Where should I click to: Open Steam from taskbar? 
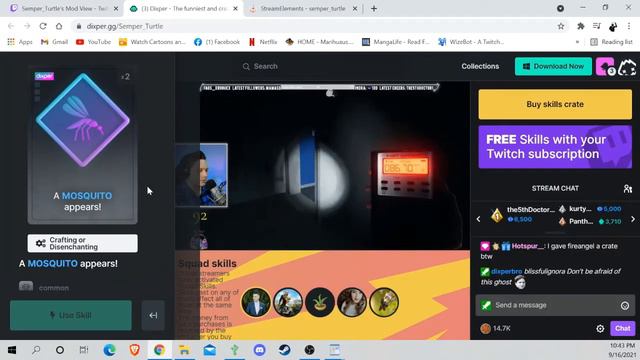pyautogui.click(x=284, y=350)
